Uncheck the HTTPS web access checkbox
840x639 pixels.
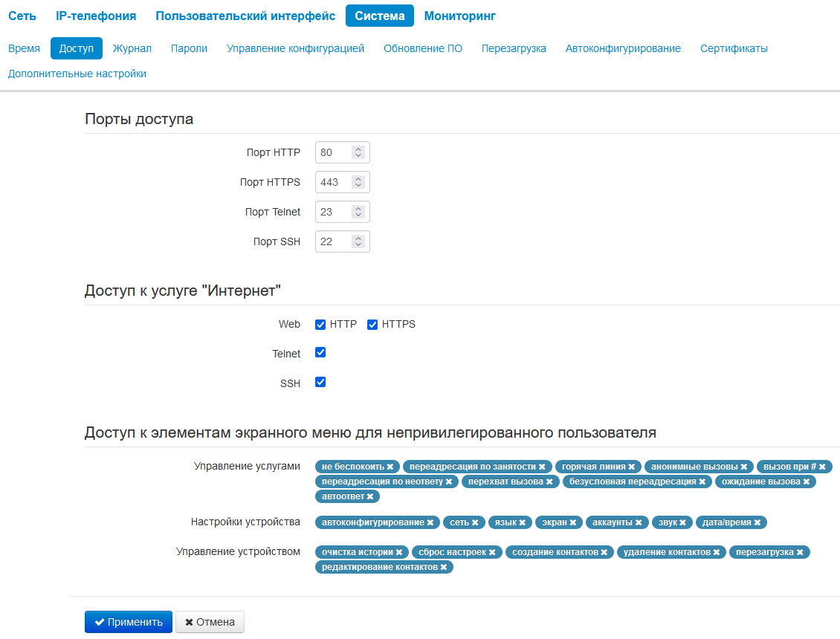coord(372,325)
